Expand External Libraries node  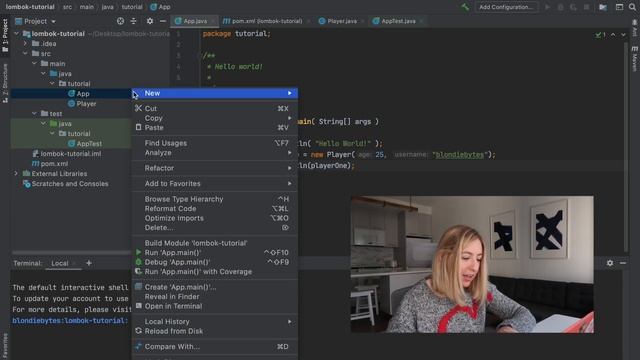pos(16,173)
